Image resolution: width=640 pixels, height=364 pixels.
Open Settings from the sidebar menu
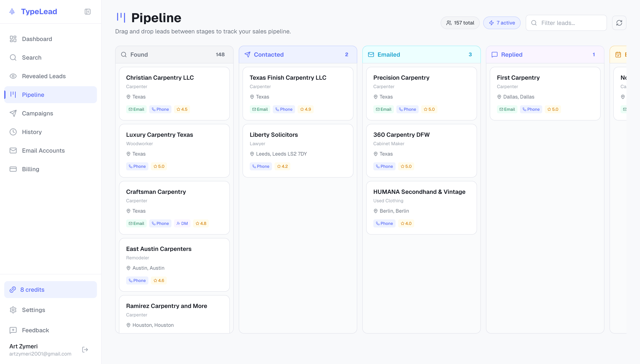(33, 310)
